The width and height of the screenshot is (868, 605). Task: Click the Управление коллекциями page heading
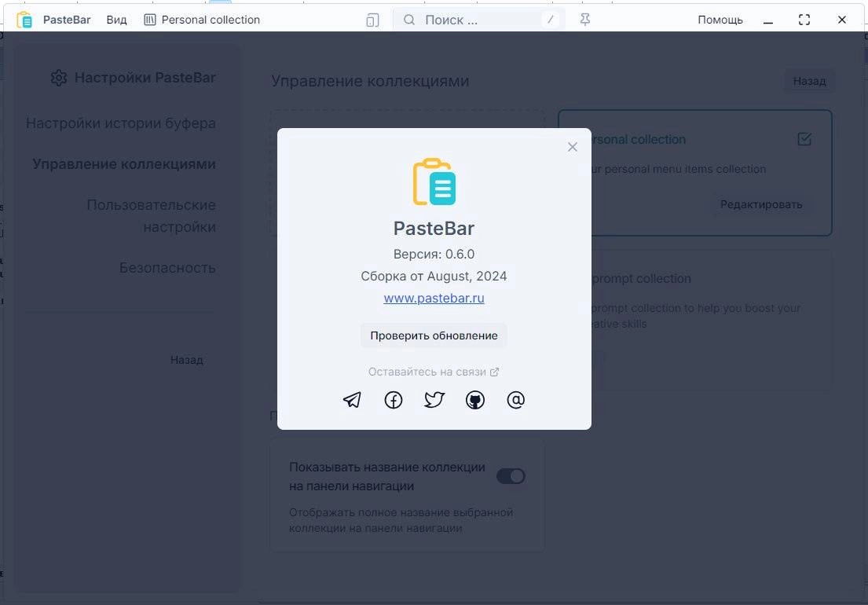coord(370,81)
